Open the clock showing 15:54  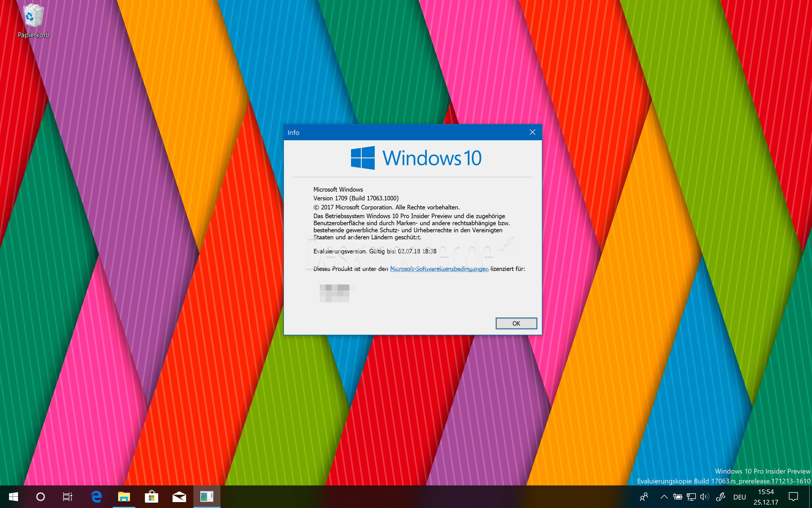[x=766, y=497]
